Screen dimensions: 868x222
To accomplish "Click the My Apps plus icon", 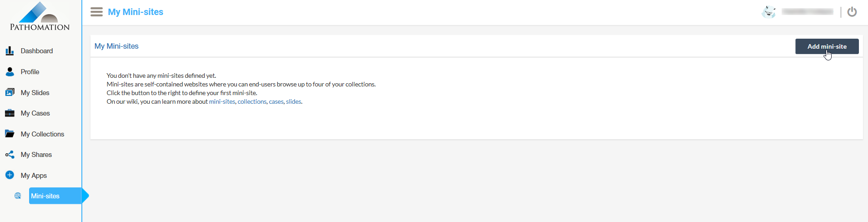I will pos(10,175).
